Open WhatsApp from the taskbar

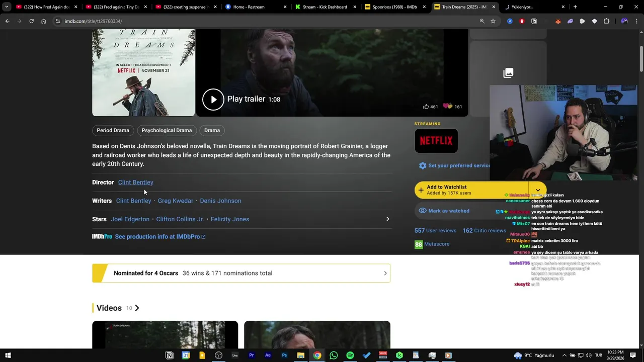[x=334, y=355]
